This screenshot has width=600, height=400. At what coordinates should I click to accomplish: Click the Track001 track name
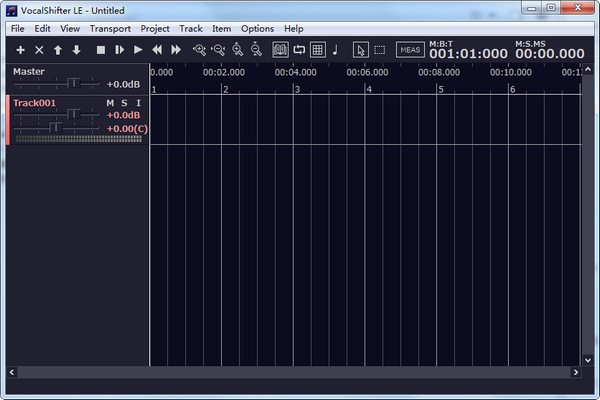[x=34, y=103]
